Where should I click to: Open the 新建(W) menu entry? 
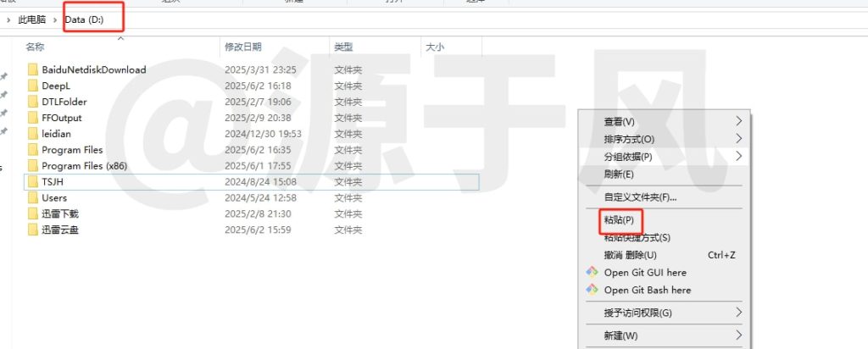click(664, 335)
